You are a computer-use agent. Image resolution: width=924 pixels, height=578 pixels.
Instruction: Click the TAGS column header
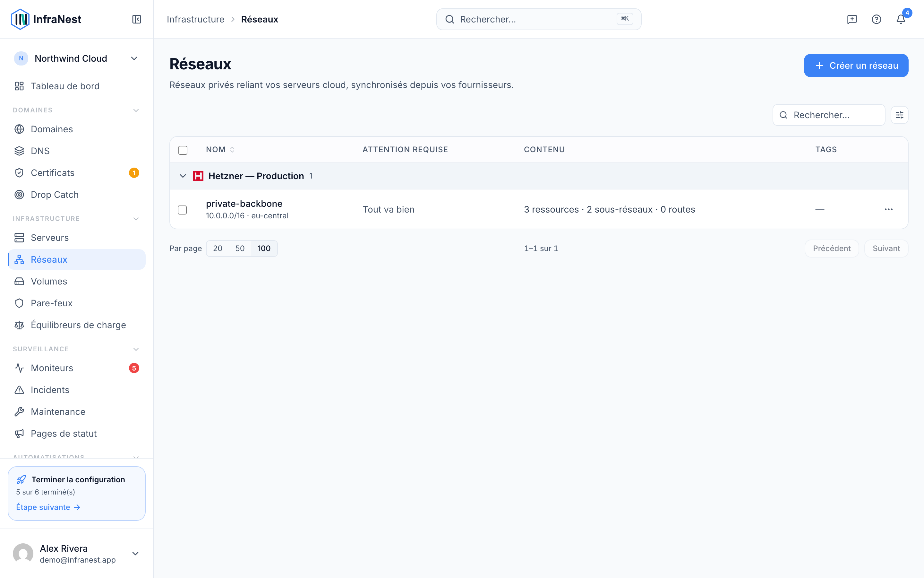826,149
